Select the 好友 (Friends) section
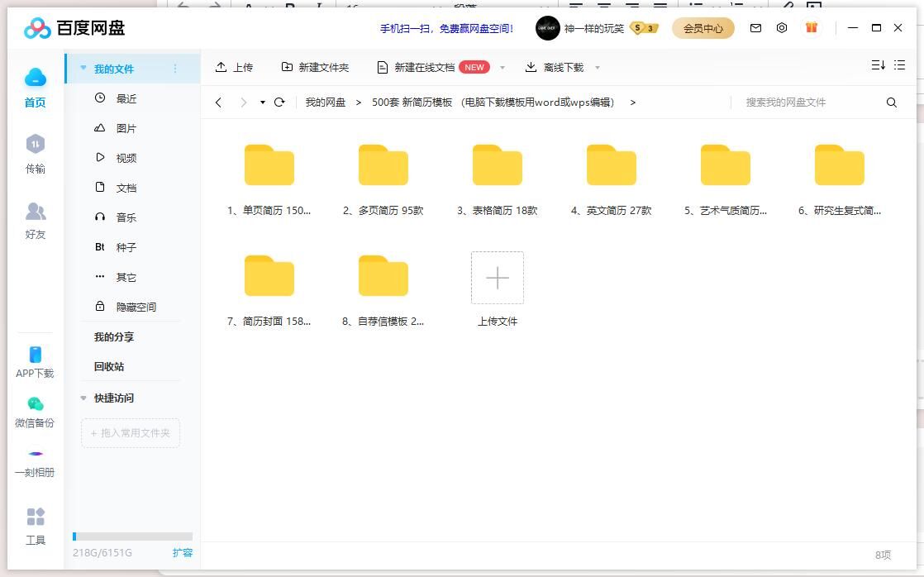The width and height of the screenshot is (924, 577). click(35, 220)
